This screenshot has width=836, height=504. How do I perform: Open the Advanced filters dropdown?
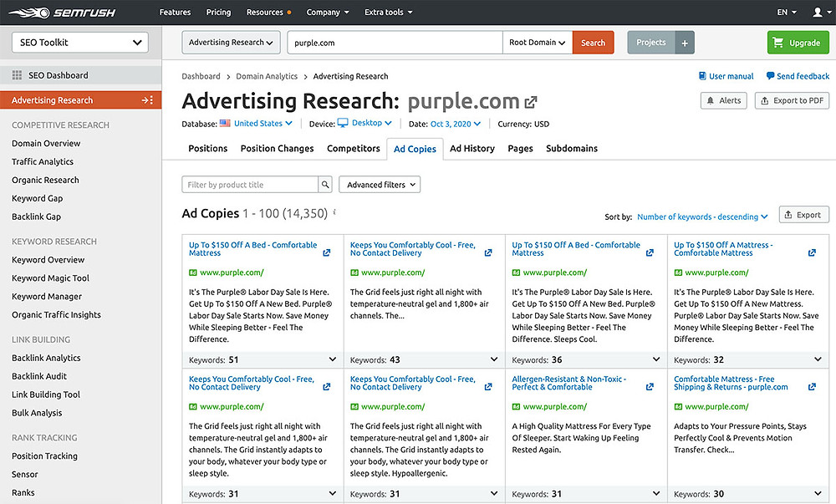click(x=380, y=185)
